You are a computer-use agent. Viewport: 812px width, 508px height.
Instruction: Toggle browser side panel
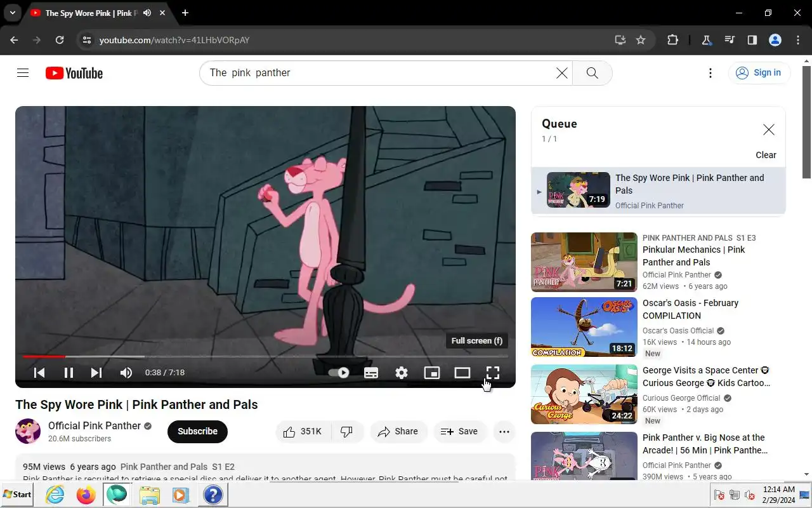click(752, 40)
